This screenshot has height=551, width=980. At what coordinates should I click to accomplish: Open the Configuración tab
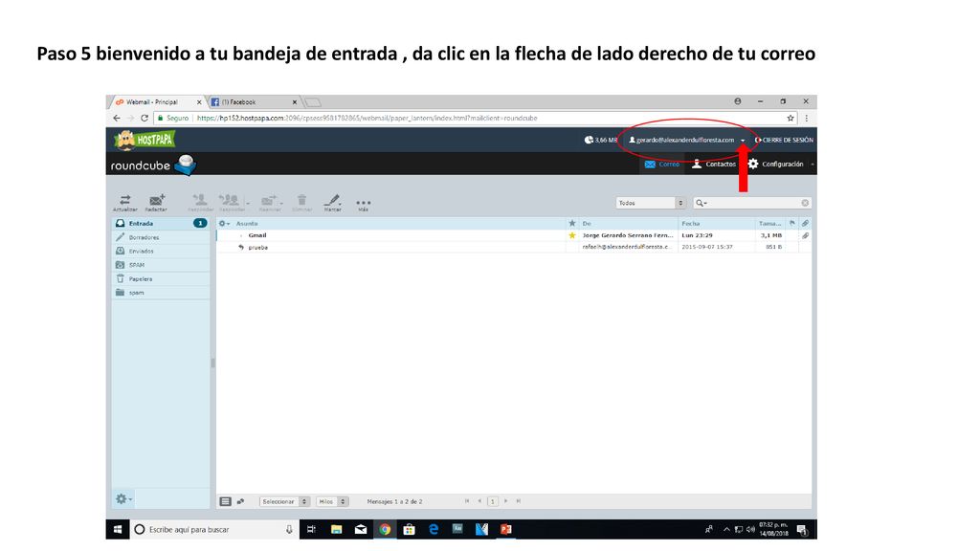pos(775,164)
